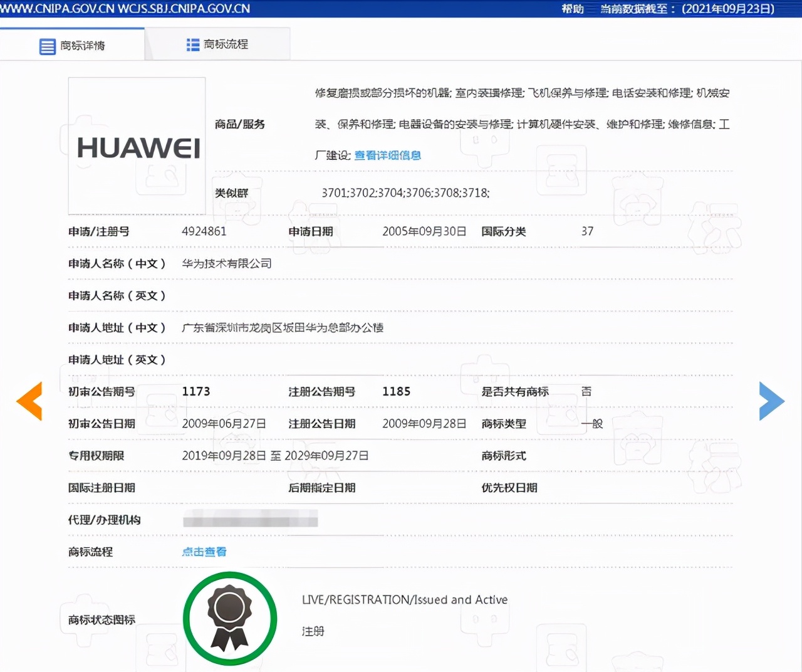Viewport: 802px width, 672px height.
Task: Open the 查看详细信息 link
Action: click(387, 155)
